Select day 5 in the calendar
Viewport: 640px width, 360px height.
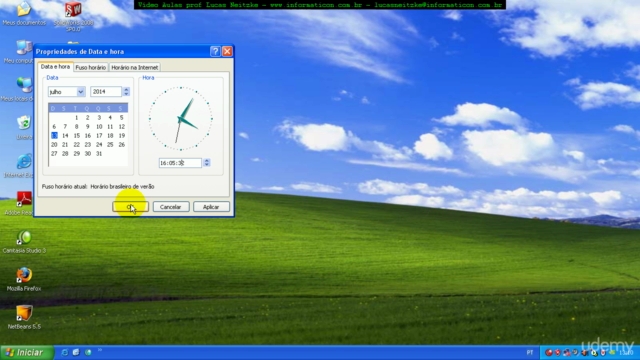click(121, 118)
